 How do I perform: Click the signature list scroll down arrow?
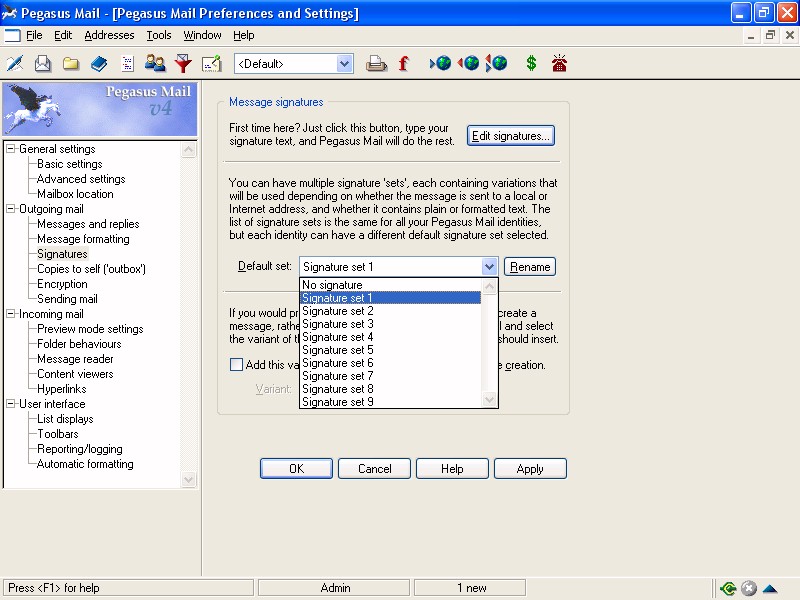pyautogui.click(x=489, y=399)
